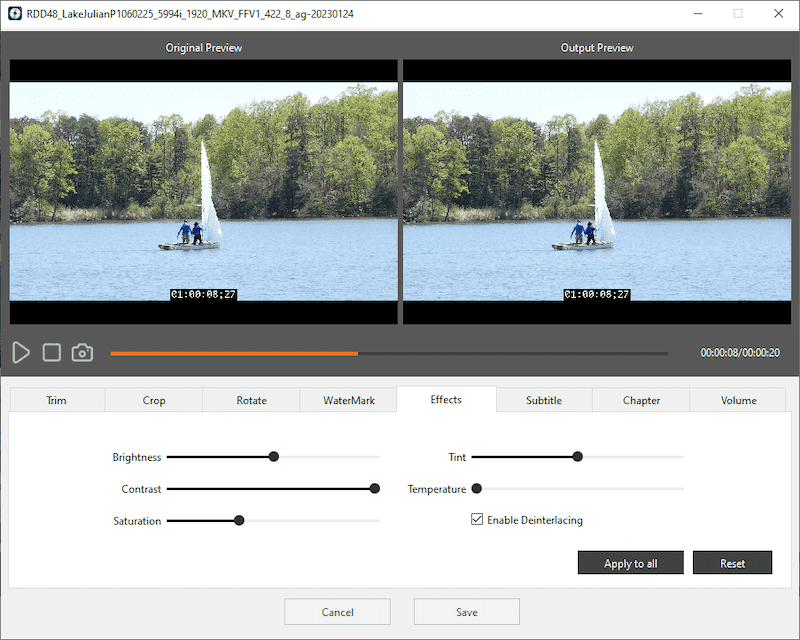Screen dimensions: 800x640
Task: Open the Crop tab
Action: [x=154, y=400]
